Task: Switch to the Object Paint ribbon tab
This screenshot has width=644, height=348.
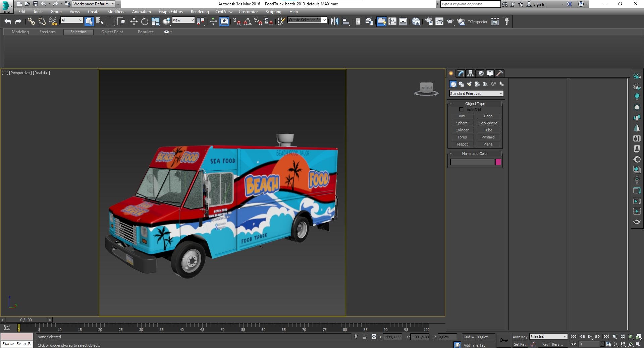Action: pyautogui.click(x=112, y=32)
